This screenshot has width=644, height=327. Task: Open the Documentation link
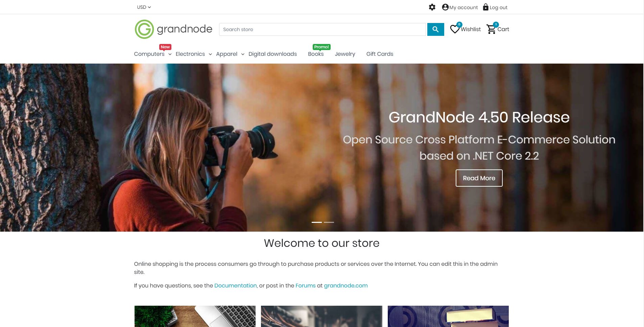[x=236, y=285]
